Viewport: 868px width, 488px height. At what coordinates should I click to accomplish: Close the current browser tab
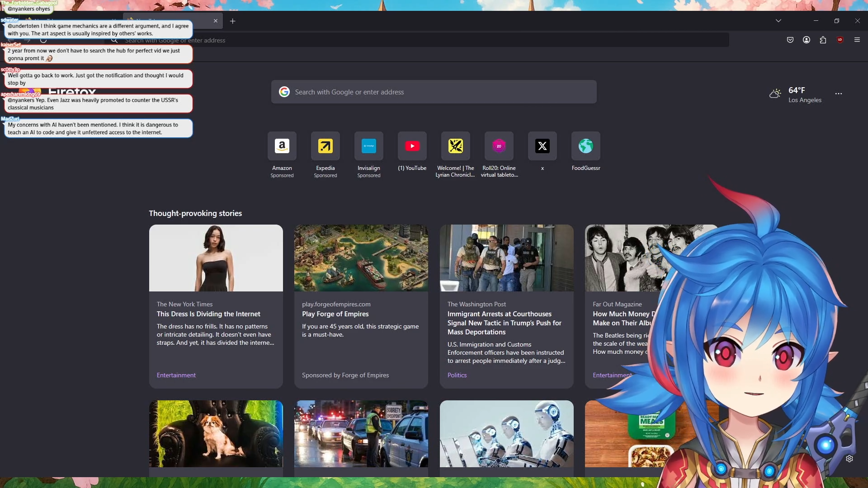216,21
